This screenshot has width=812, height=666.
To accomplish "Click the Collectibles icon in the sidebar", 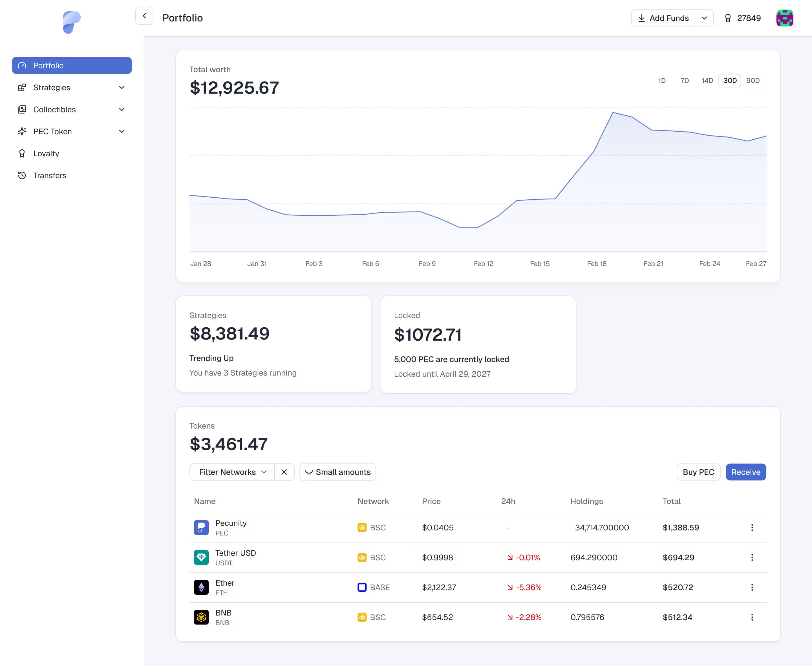I will click(x=22, y=109).
